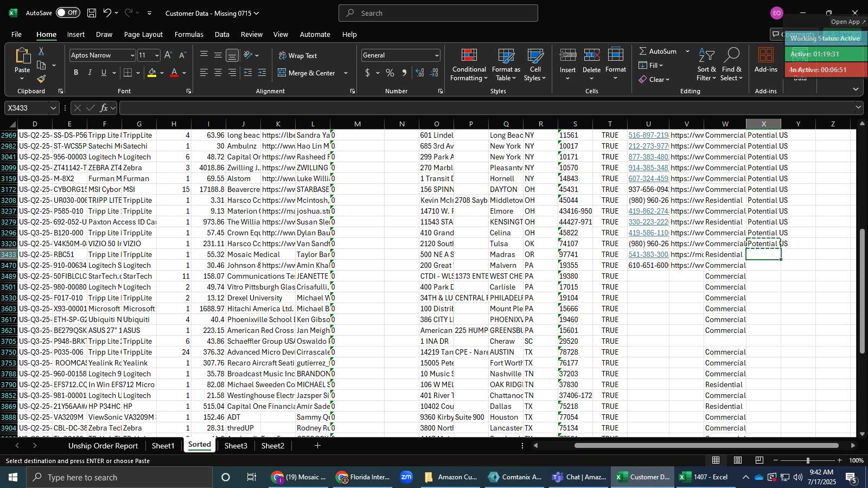This screenshot has width=868, height=488.
Task: Toggle Underline formatting
Action: coord(104,73)
